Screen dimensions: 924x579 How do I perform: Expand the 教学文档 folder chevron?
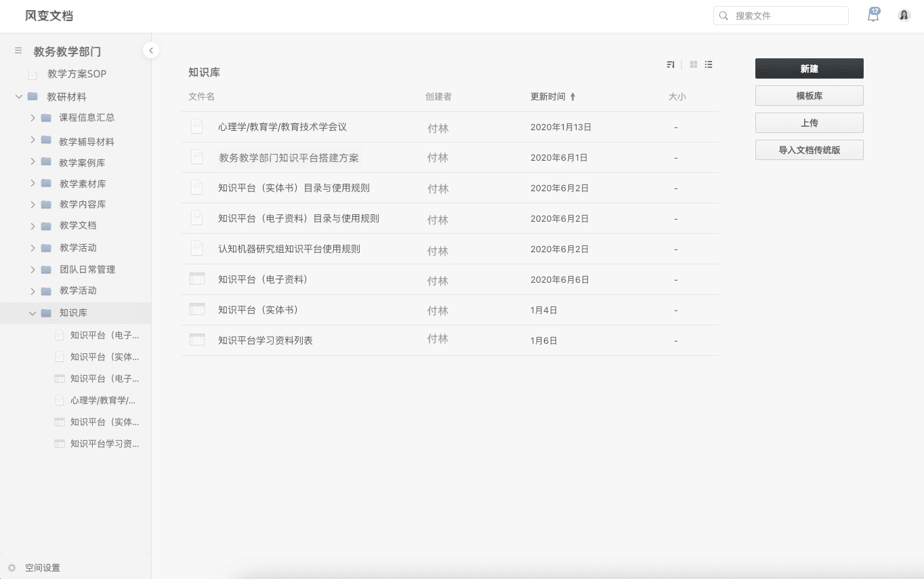point(33,225)
